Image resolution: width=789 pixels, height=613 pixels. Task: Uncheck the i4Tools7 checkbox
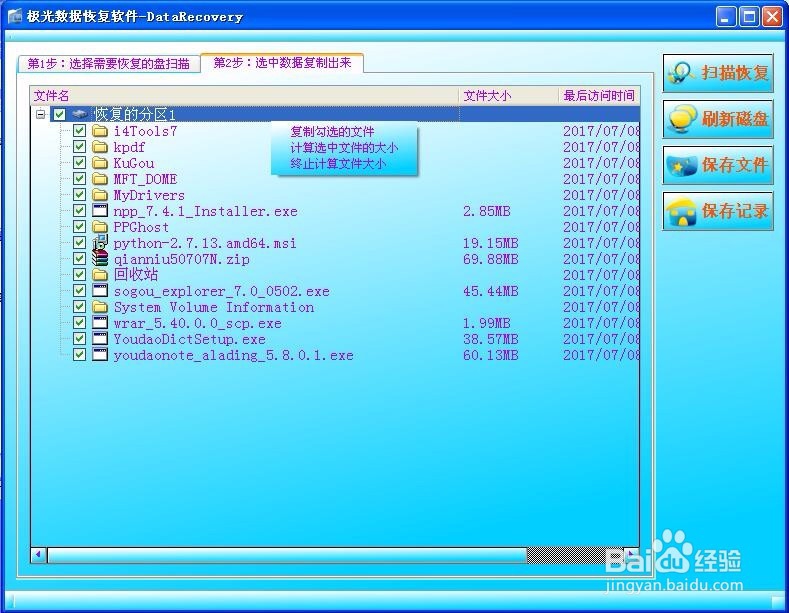[x=79, y=131]
